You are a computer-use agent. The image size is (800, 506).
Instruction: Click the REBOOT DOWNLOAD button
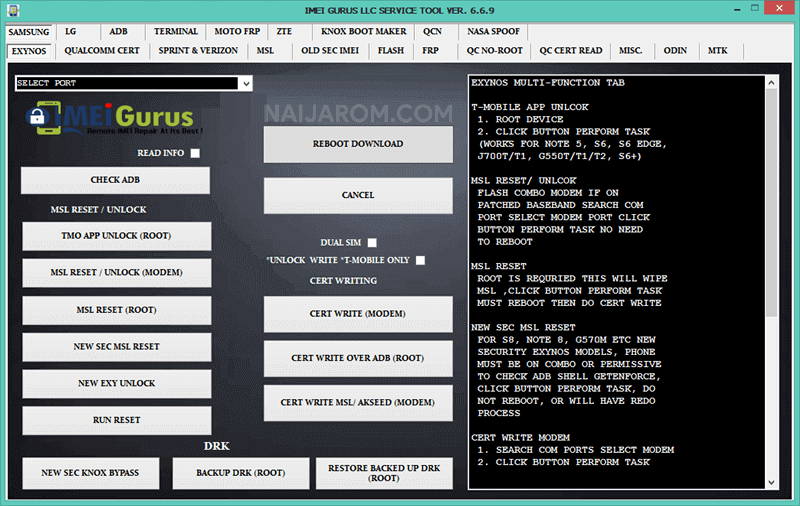click(358, 144)
